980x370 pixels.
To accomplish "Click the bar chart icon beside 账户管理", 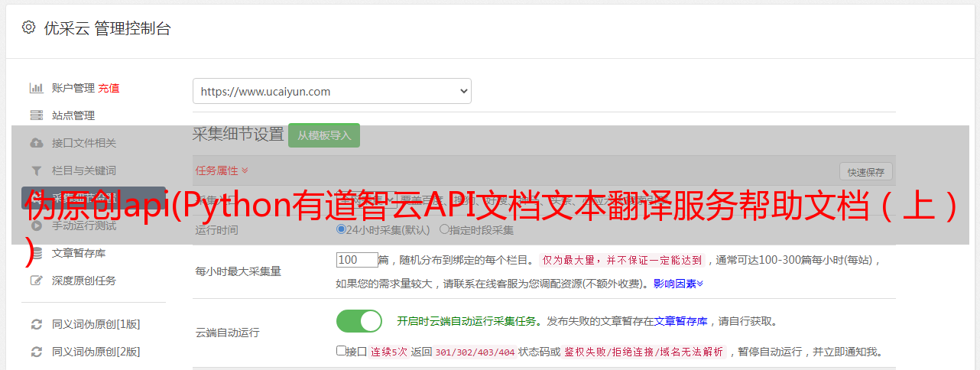I will pos(36,88).
